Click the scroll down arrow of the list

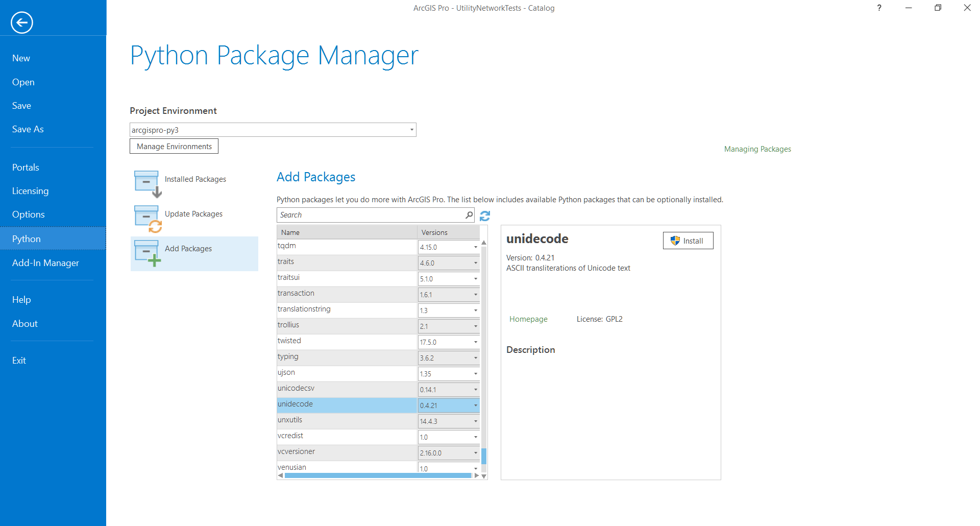[484, 476]
